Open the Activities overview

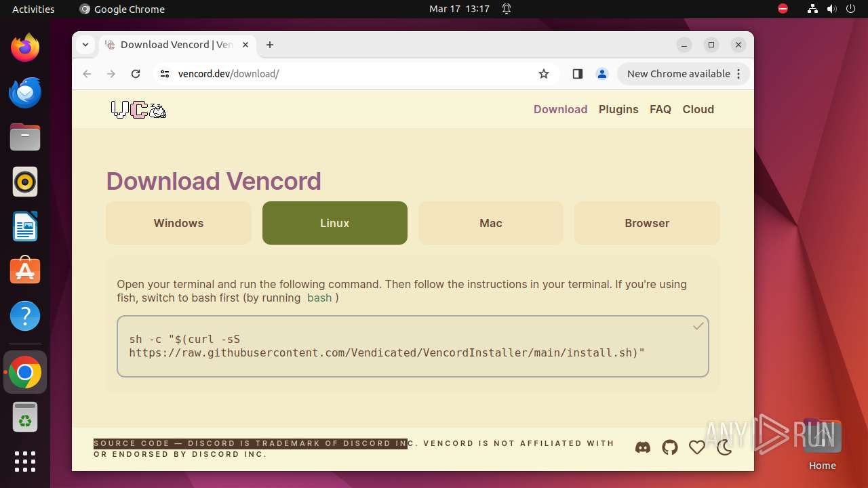33,9
